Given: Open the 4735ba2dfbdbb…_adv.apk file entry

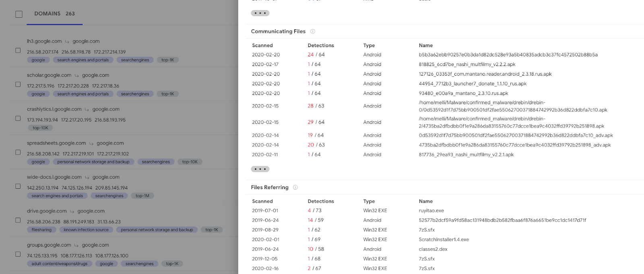Looking at the screenshot, I should 514,145.
